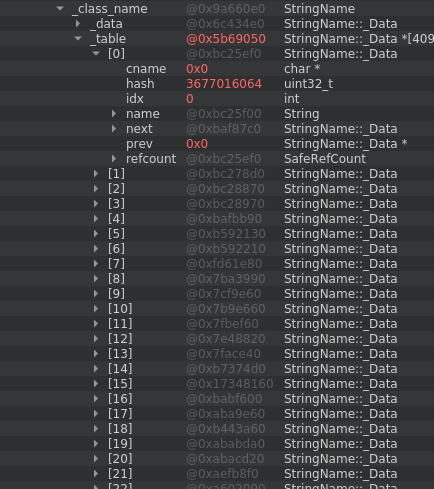
Task: Expand array element [7]
Action: pyautogui.click(x=96, y=264)
